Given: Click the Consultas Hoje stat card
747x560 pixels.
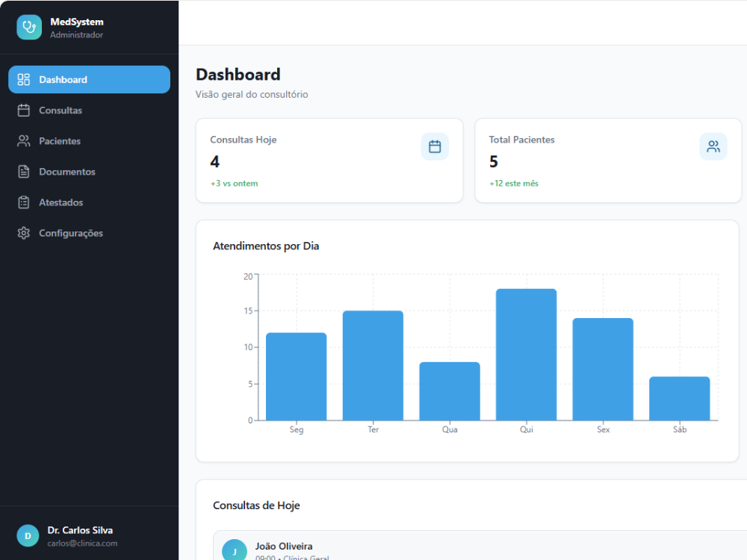Looking at the screenshot, I should [329, 161].
